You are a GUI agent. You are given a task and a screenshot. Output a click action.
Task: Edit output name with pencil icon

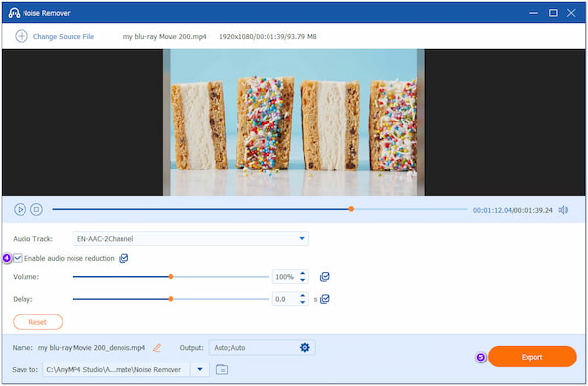(157, 348)
